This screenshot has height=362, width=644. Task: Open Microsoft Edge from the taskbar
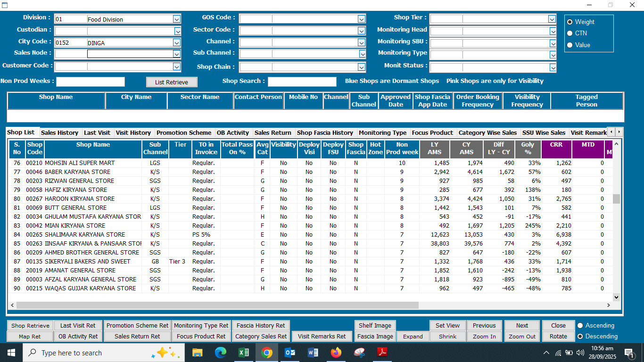coord(221,353)
